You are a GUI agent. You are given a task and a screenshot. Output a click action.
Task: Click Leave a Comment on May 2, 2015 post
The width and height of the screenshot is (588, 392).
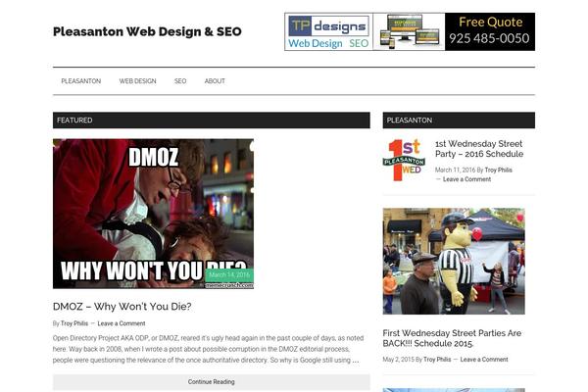click(484, 360)
